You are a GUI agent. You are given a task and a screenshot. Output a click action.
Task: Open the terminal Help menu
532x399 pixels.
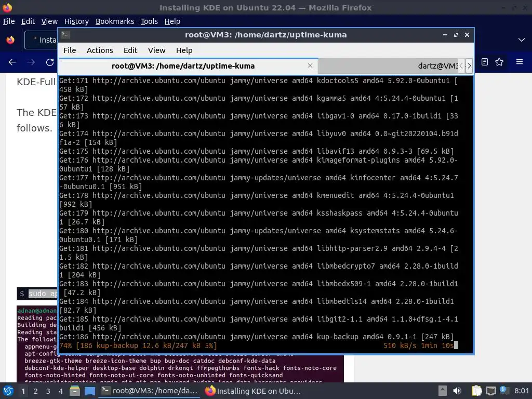(x=184, y=50)
